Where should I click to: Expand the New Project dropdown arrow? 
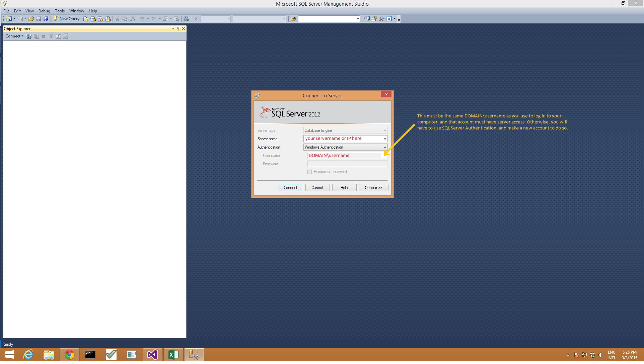click(14, 19)
